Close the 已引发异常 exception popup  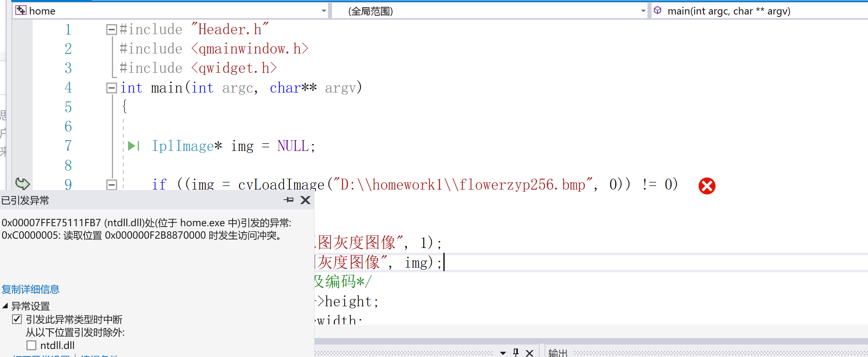pos(305,200)
